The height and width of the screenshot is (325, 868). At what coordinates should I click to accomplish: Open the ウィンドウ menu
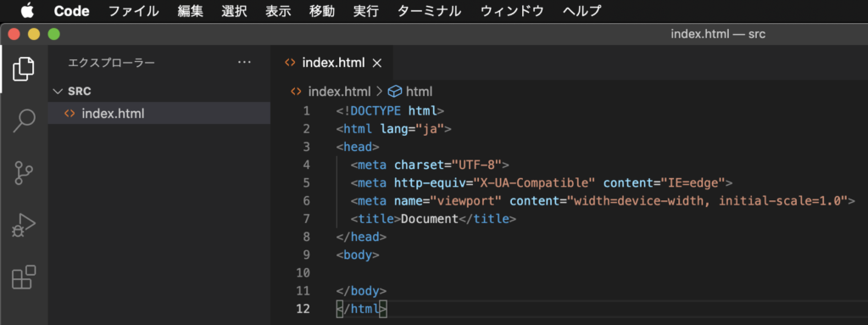(512, 10)
